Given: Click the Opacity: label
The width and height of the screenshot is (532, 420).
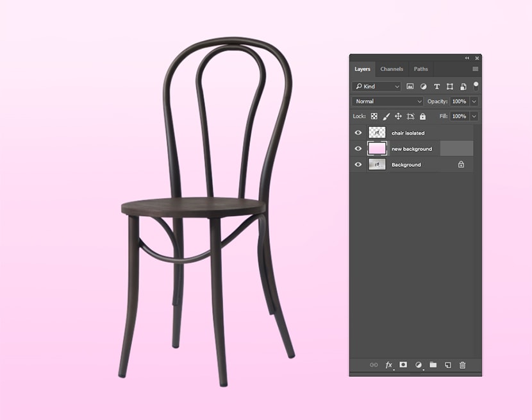Looking at the screenshot, I should coord(437,101).
